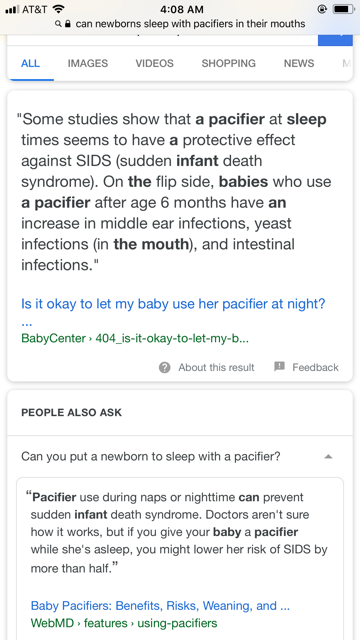Tap the Feedback flag icon
Viewport: 360px width, 640px height.
[x=279, y=367]
